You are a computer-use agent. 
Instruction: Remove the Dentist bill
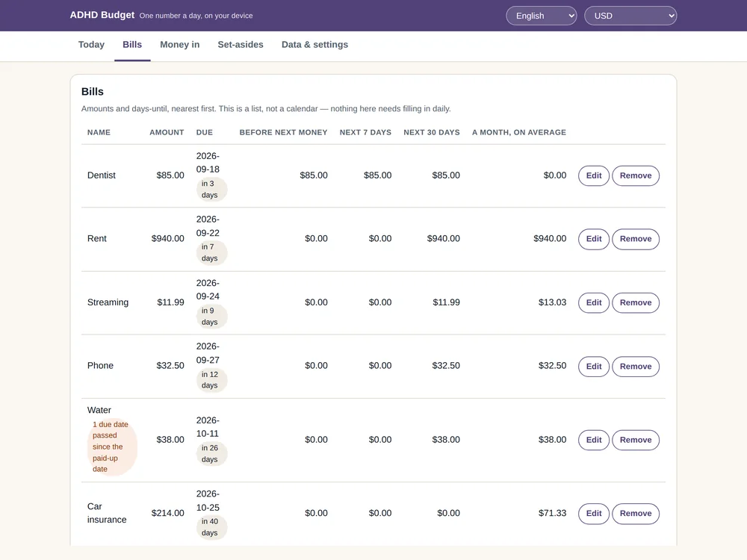point(636,175)
